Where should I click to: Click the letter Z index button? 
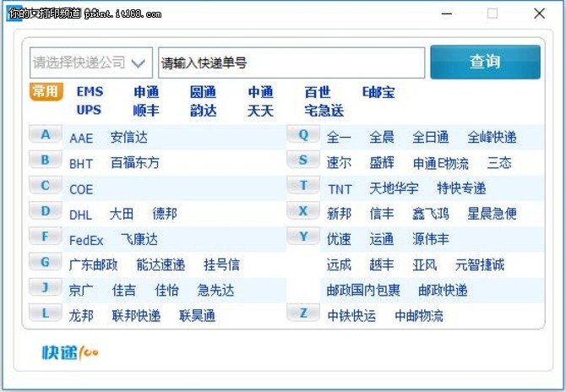pyautogui.click(x=303, y=313)
